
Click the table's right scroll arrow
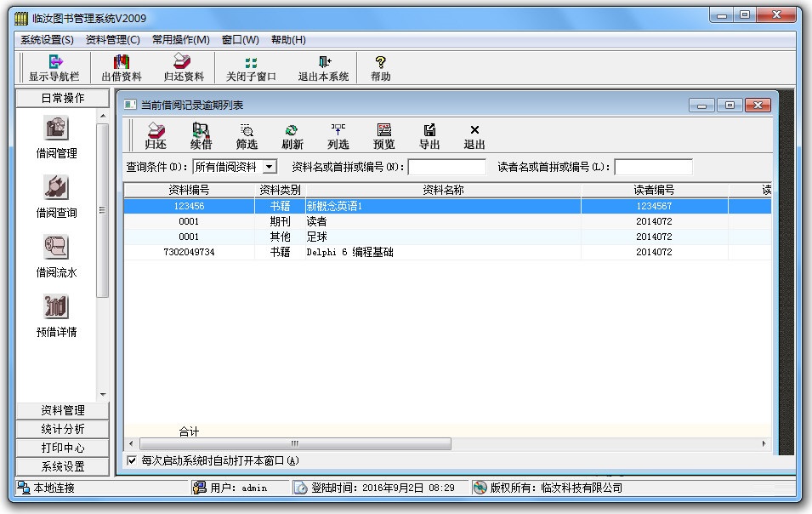(x=764, y=443)
